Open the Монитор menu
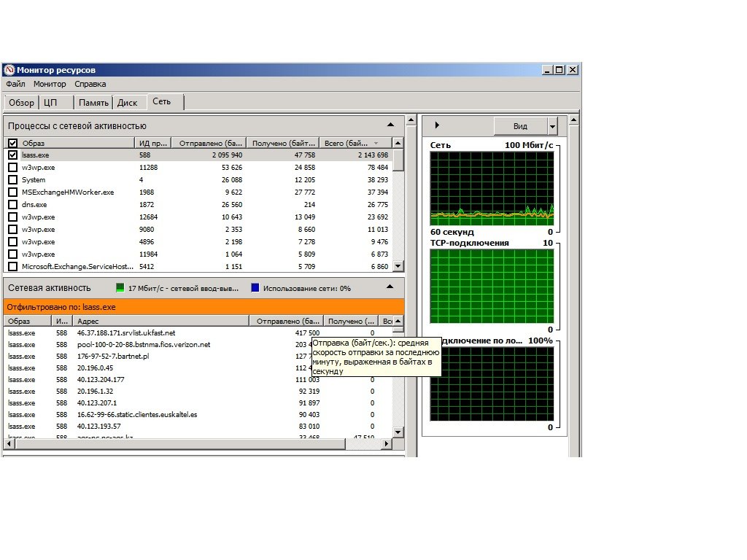 coord(50,84)
